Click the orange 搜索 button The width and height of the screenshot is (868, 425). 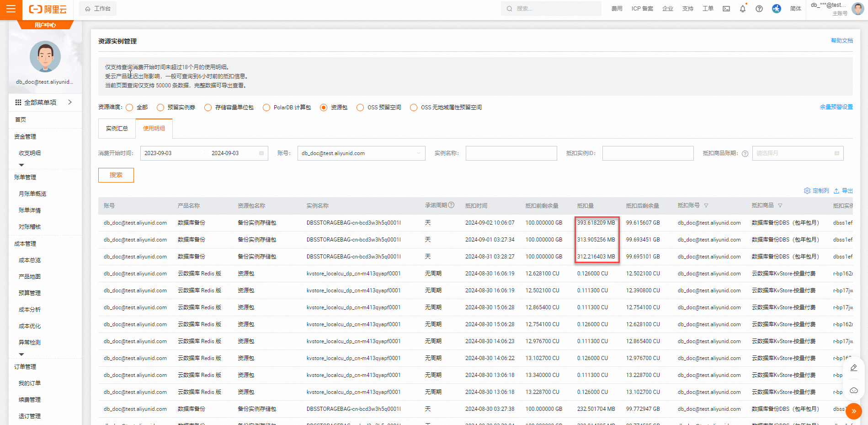116,175
